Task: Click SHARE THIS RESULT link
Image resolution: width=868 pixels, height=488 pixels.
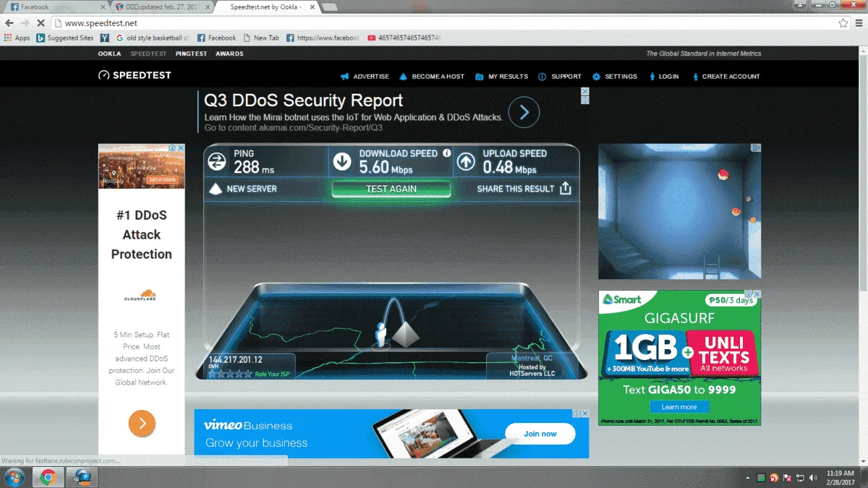Action: [516, 189]
